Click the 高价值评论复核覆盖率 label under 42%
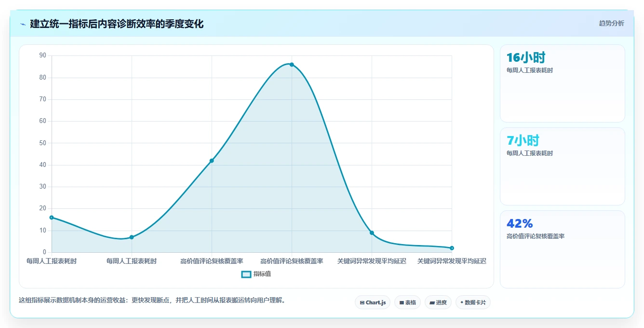Image resolution: width=644 pixels, height=328 pixels. 536,236
